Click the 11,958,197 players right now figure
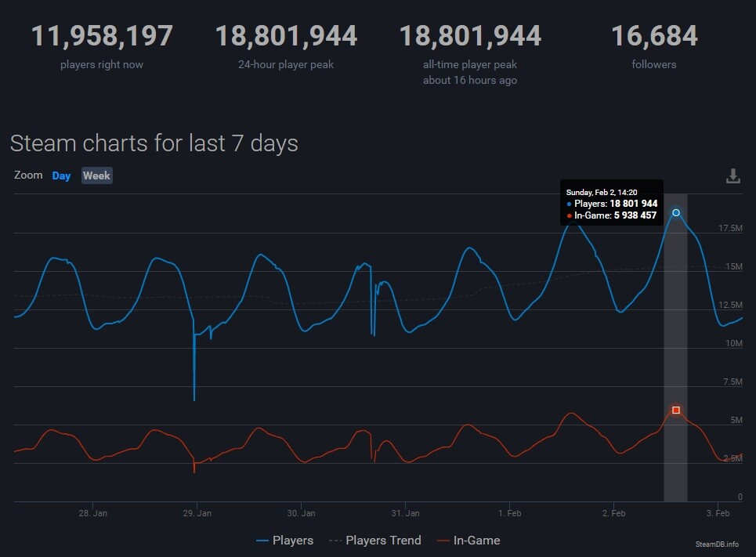The width and height of the screenshot is (756, 557). [102, 36]
